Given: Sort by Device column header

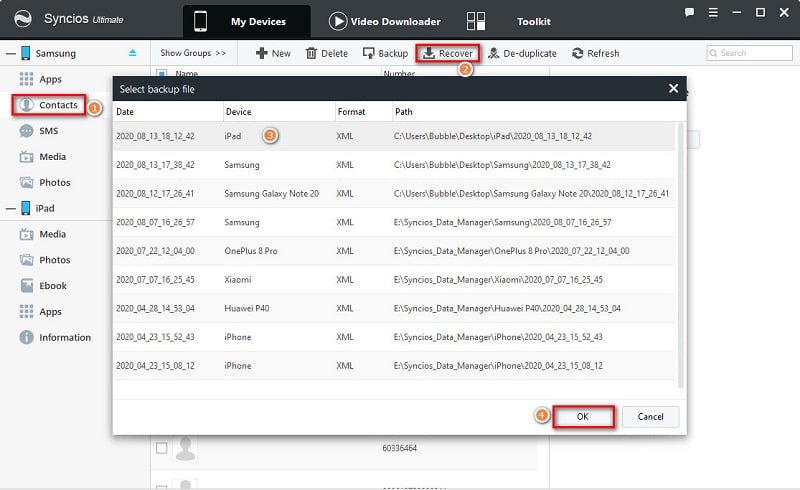Looking at the screenshot, I should [279, 112].
